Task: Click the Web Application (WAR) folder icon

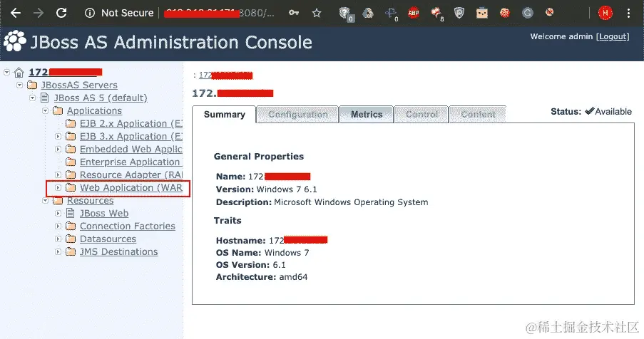Action: click(71, 187)
